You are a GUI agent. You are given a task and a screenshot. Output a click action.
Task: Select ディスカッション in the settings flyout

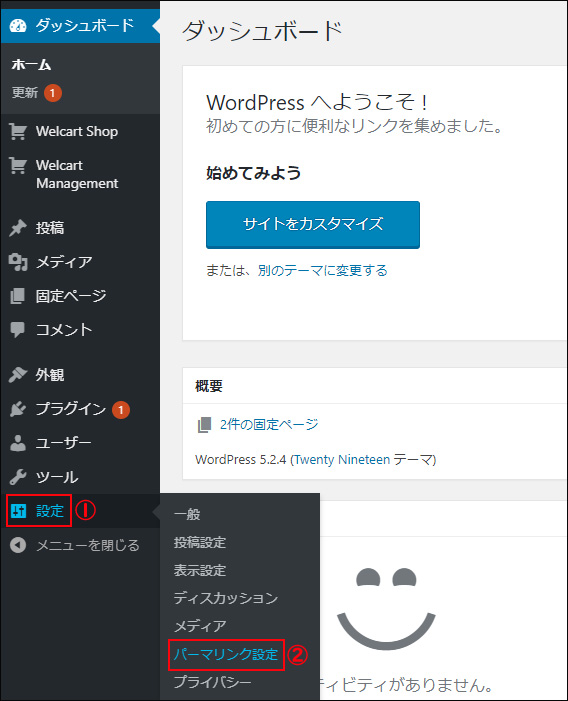click(x=226, y=598)
